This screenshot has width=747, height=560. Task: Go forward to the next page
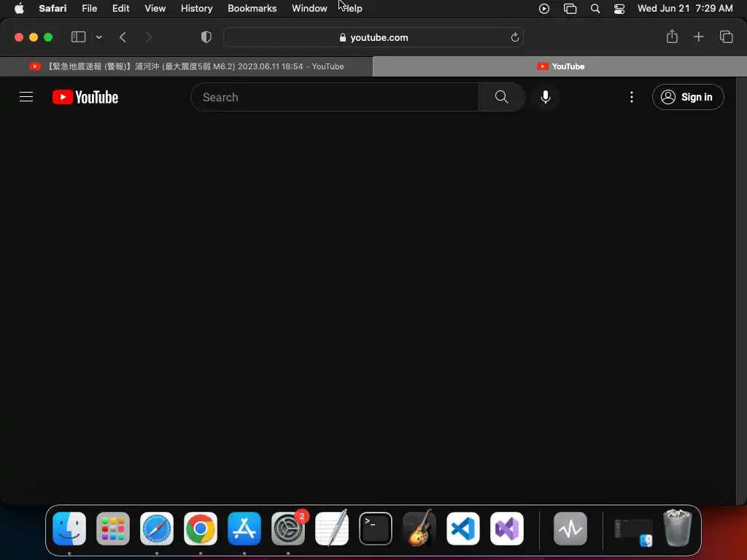148,37
